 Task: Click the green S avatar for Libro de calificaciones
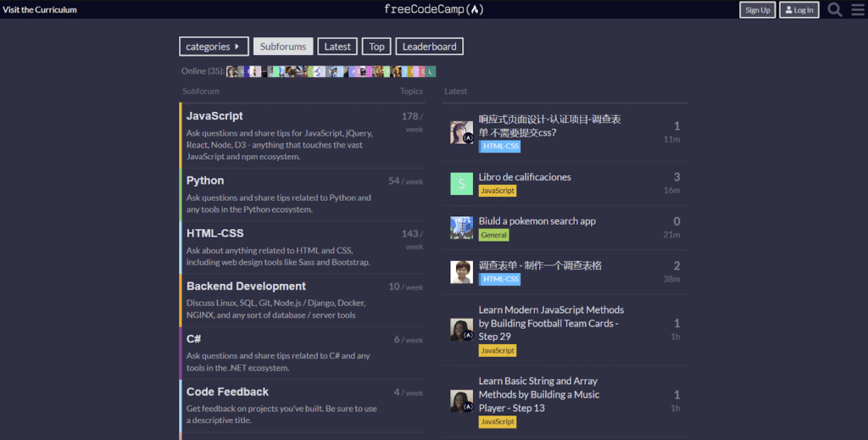pos(461,184)
